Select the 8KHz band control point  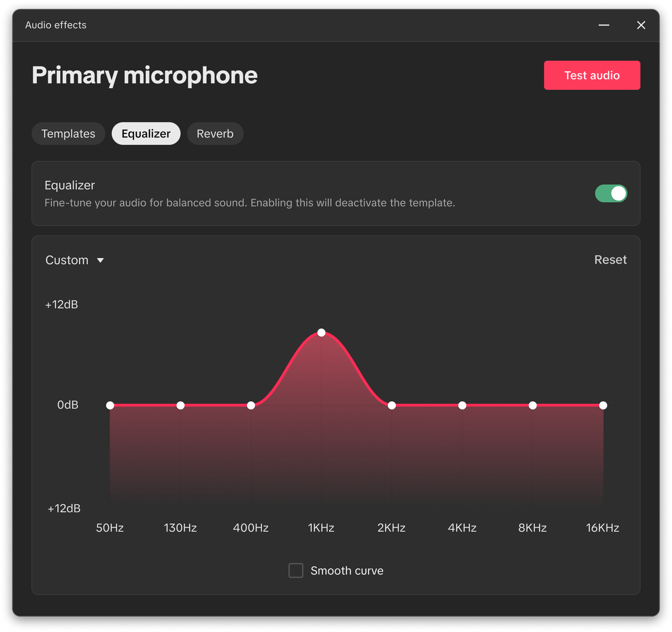coord(532,405)
